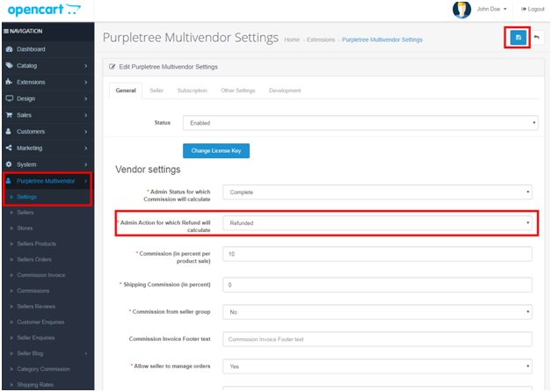Open the Seller Enquiries submenu item

(x=36, y=338)
